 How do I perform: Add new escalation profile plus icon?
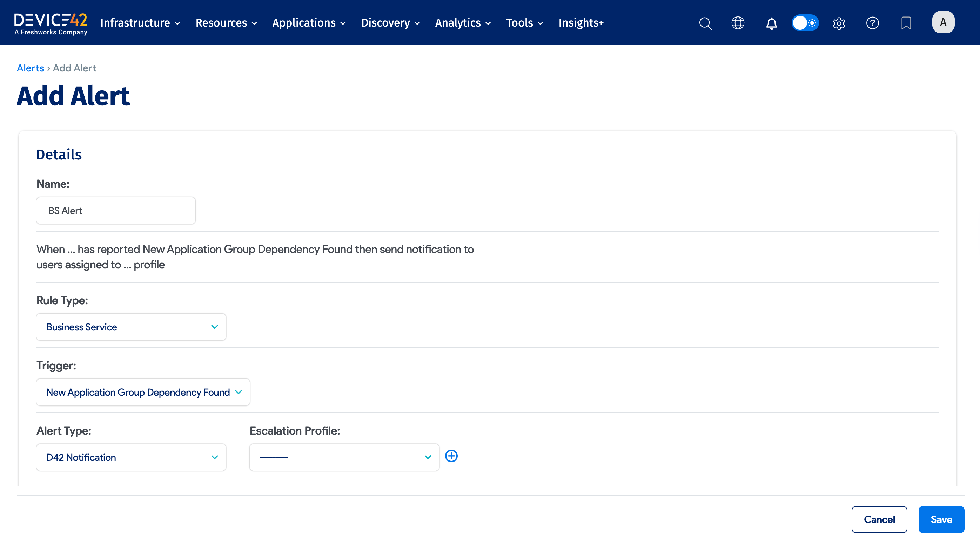click(x=451, y=456)
